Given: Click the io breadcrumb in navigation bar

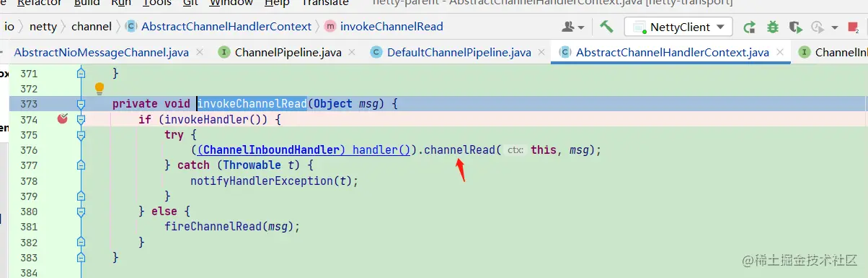Looking at the screenshot, I should 9,27.
